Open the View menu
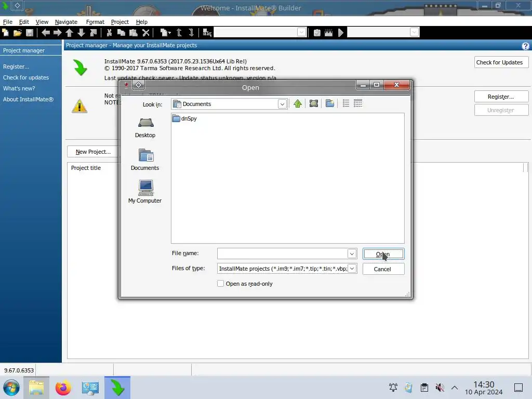 click(42, 22)
